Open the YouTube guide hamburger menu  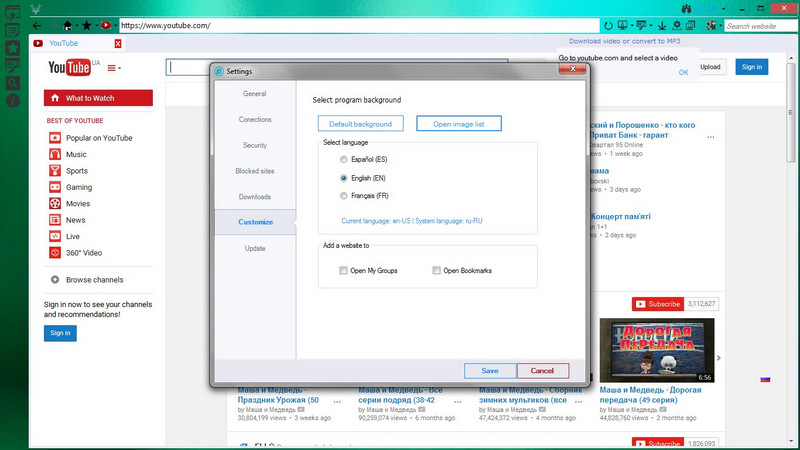tap(114, 68)
